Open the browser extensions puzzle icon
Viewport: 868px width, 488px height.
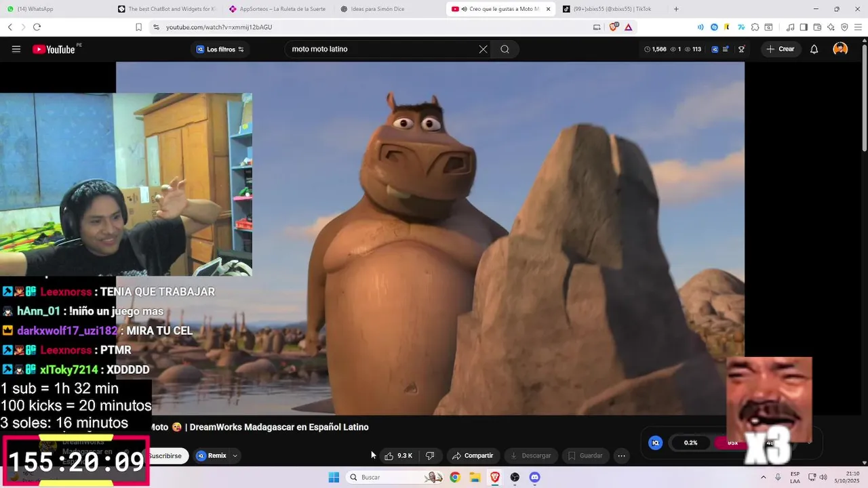[x=755, y=27]
